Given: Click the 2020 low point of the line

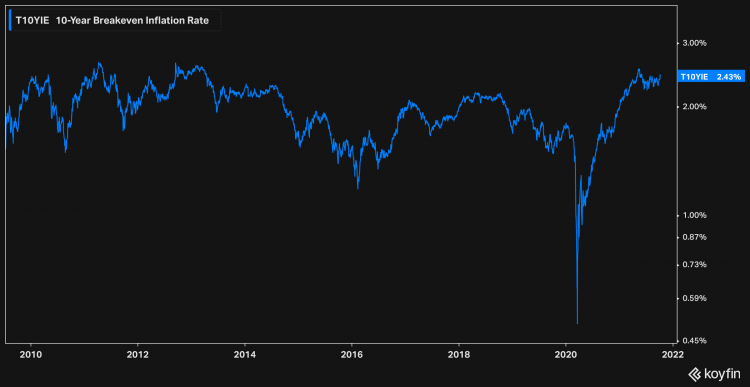Looking at the screenshot, I should pyautogui.click(x=578, y=323).
